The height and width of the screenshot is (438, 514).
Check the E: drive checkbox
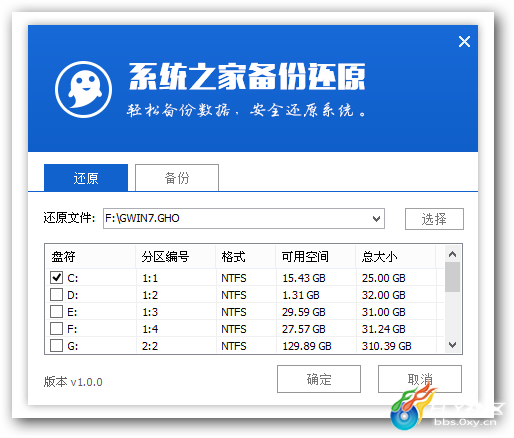pos(56,312)
